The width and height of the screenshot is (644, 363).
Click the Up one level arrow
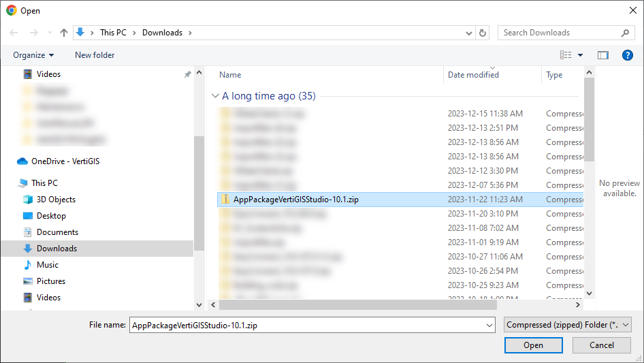64,33
